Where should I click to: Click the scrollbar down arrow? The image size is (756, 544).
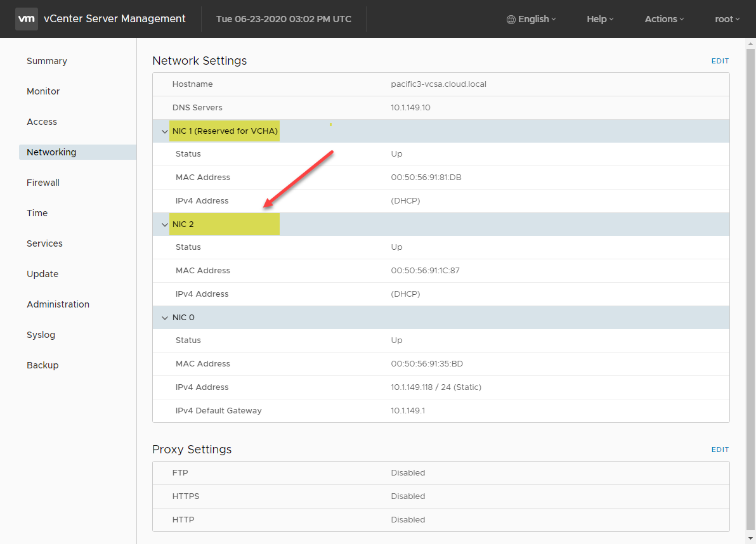pos(750,538)
